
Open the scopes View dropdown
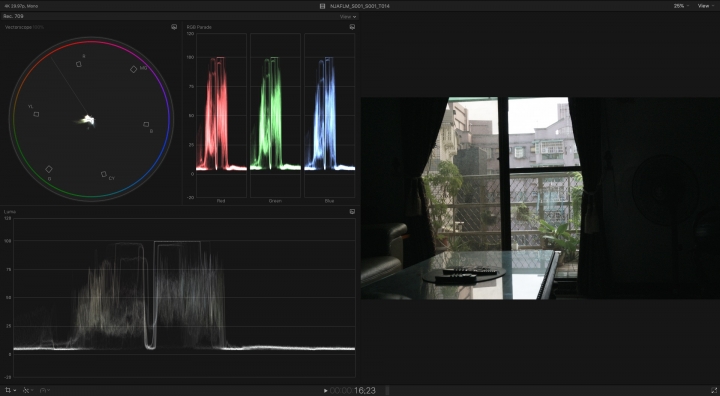tap(348, 17)
